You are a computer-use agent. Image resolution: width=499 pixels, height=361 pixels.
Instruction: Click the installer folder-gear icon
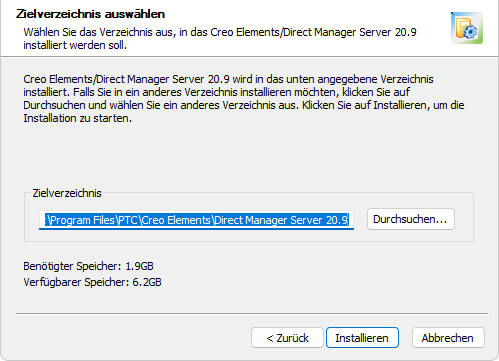[467, 28]
